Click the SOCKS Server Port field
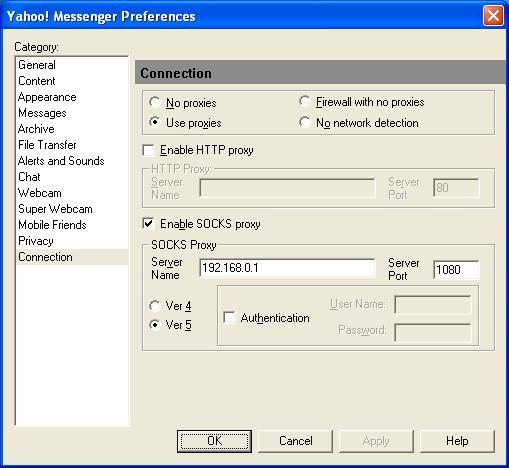The height and width of the screenshot is (468, 509). [x=456, y=269]
